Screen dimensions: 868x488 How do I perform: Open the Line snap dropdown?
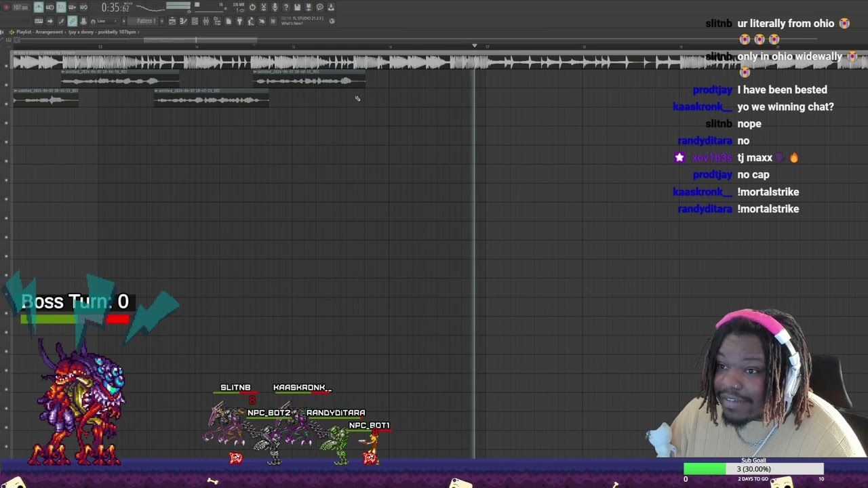(x=107, y=21)
